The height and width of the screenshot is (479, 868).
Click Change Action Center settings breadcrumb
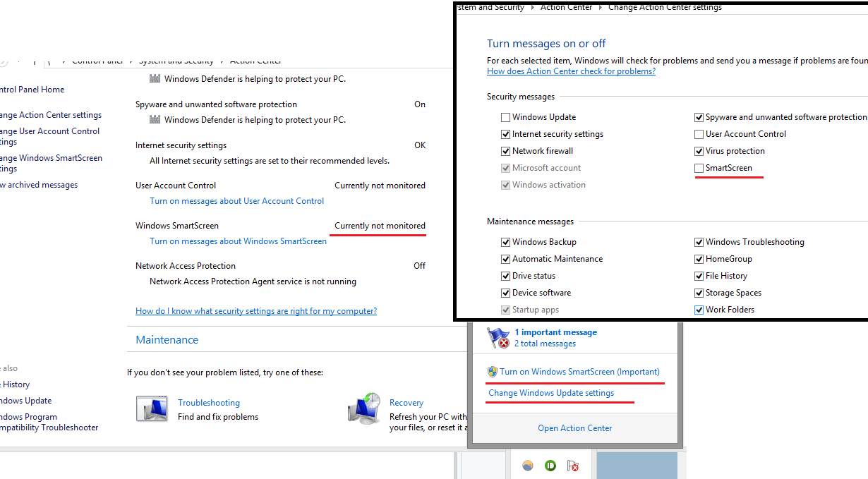665,8
